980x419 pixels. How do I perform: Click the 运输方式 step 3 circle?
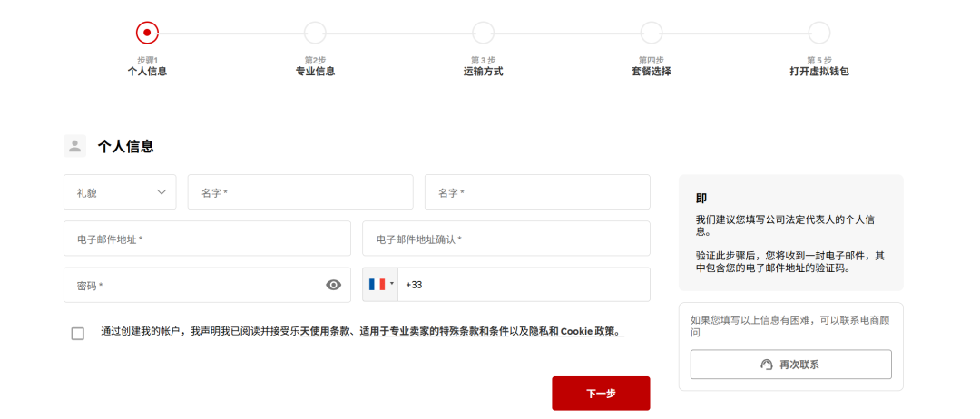483,33
